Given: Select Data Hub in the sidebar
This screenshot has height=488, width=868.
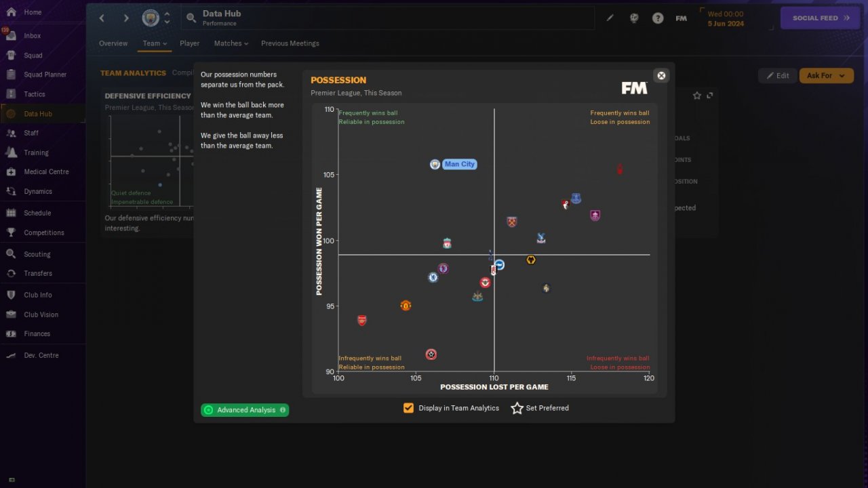Looking at the screenshot, I should [38, 114].
